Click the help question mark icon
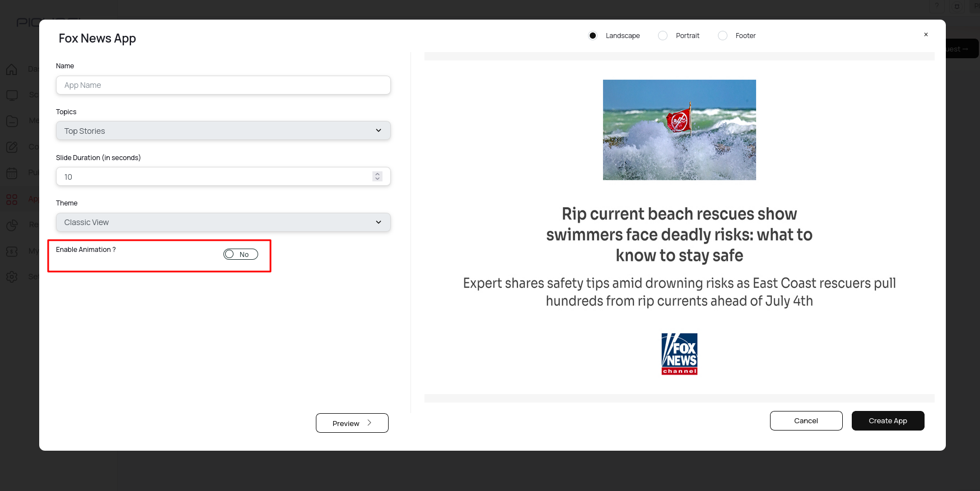The width and height of the screenshot is (980, 491). tap(936, 6)
